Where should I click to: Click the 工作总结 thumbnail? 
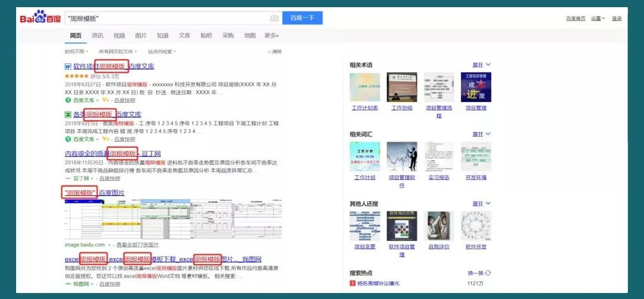click(x=402, y=87)
